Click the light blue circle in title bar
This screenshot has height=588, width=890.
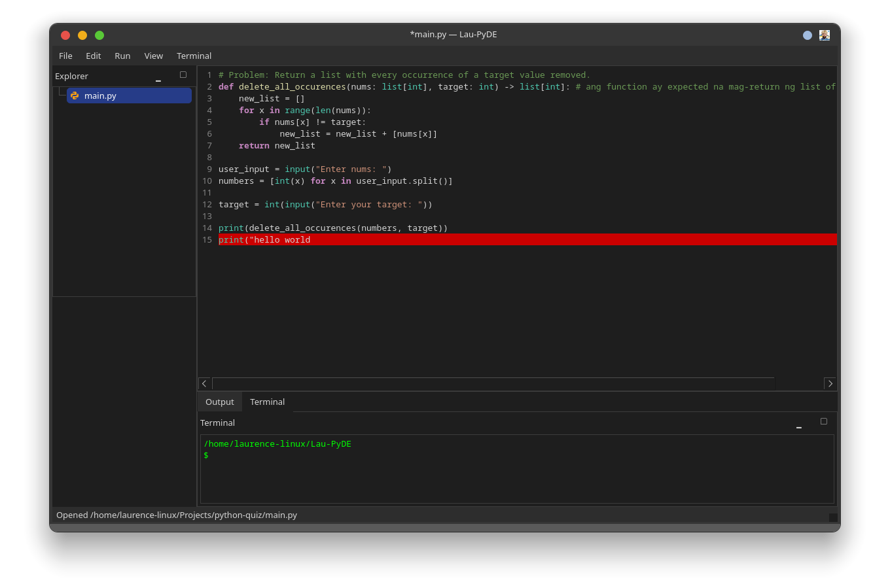click(x=808, y=35)
